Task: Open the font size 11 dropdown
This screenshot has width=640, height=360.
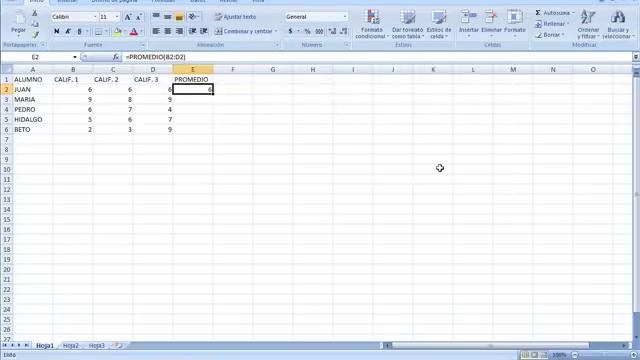Action: point(117,17)
